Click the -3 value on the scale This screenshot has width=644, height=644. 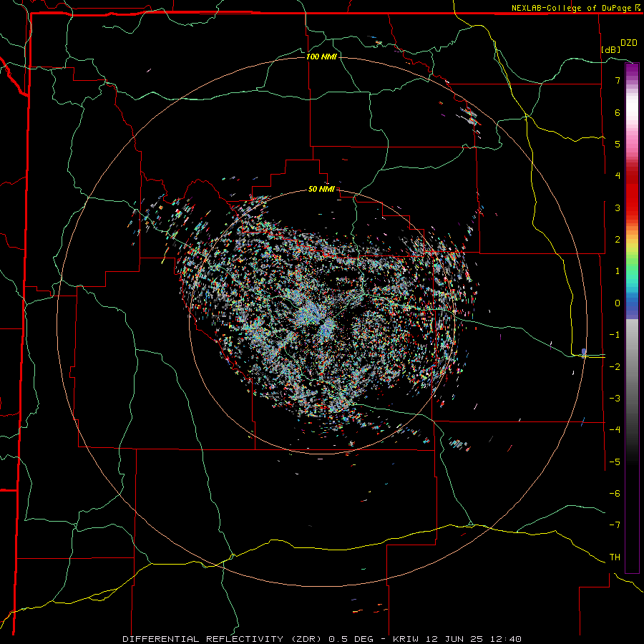pos(615,399)
